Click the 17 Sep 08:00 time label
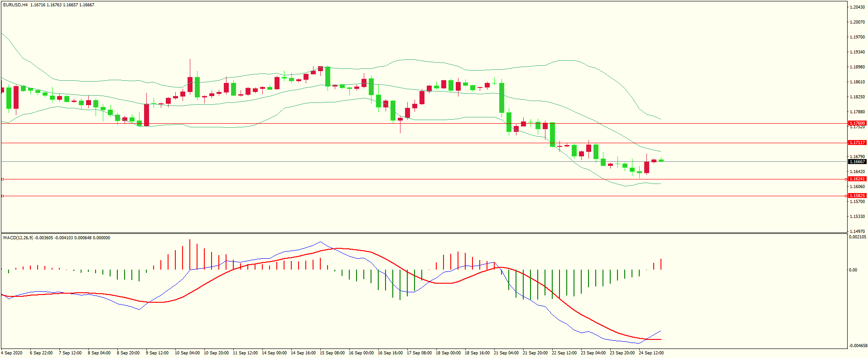This screenshot has width=868, height=358. click(x=419, y=353)
